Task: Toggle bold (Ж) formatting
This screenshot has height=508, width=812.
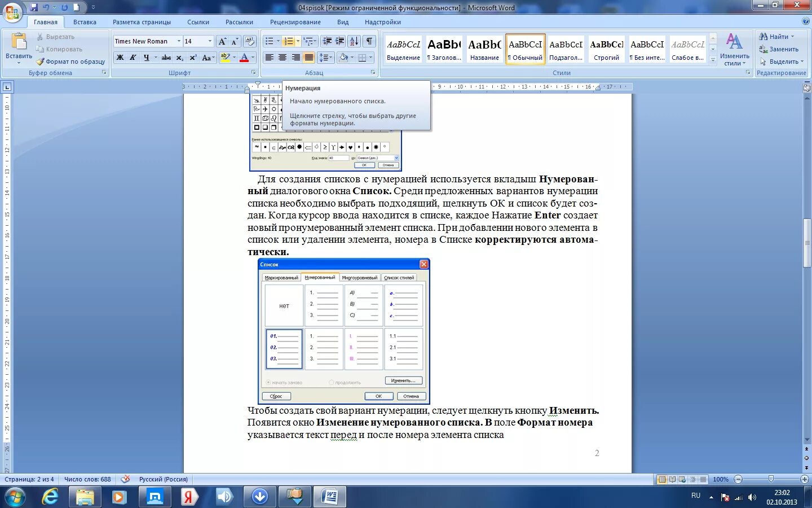Action: (x=120, y=58)
